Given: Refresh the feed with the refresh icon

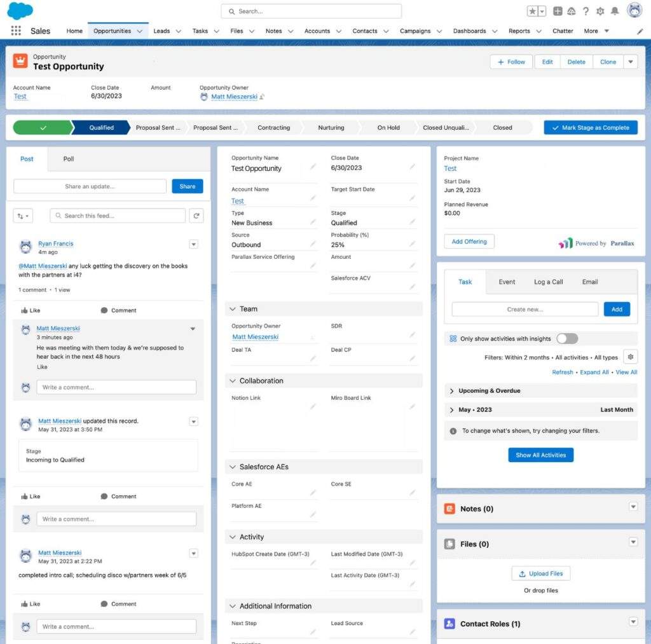Looking at the screenshot, I should click(x=196, y=216).
